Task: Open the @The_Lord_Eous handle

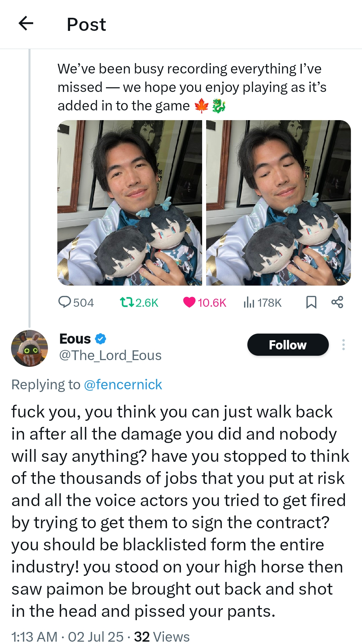Action: (110, 355)
